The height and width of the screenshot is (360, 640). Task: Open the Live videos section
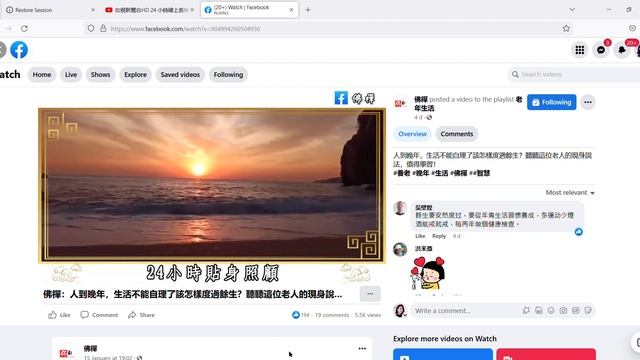[71, 75]
